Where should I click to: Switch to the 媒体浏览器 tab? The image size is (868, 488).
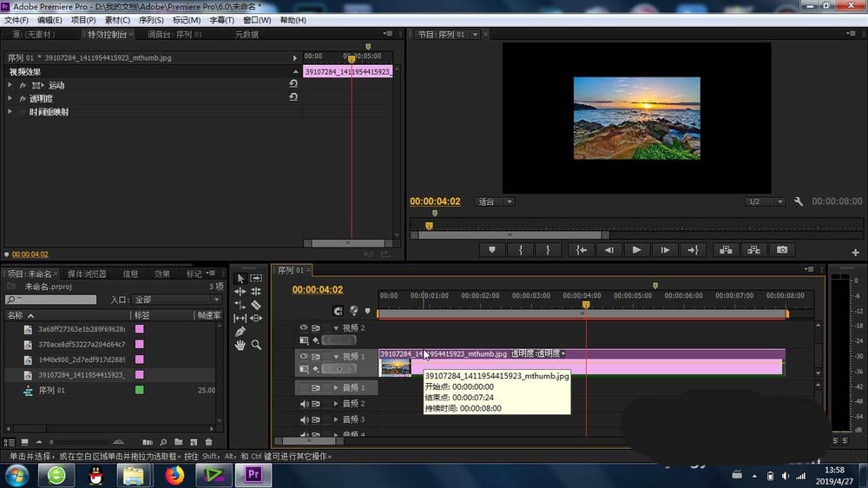tap(87, 274)
